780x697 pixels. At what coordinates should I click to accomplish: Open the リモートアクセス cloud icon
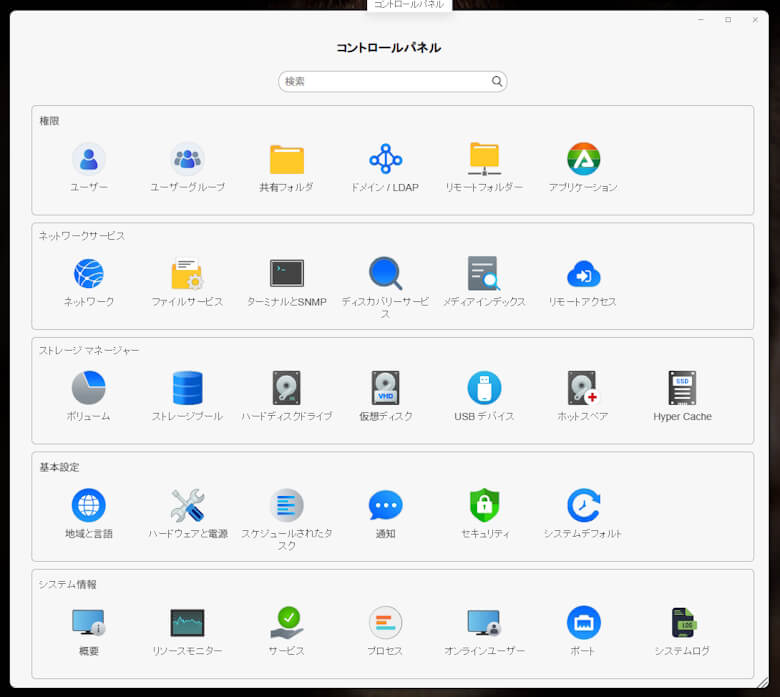[583, 274]
